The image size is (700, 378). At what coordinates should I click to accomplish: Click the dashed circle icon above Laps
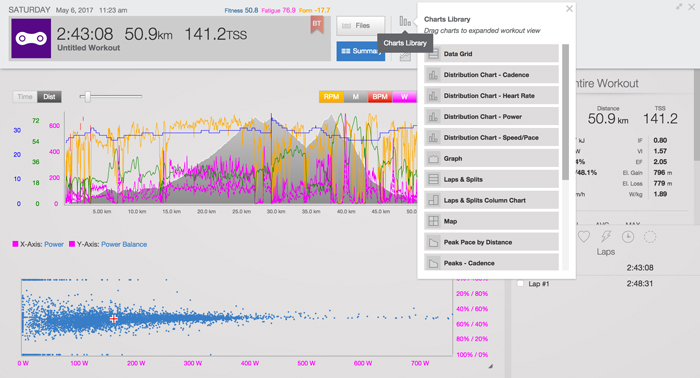pyautogui.click(x=650, y=237)
